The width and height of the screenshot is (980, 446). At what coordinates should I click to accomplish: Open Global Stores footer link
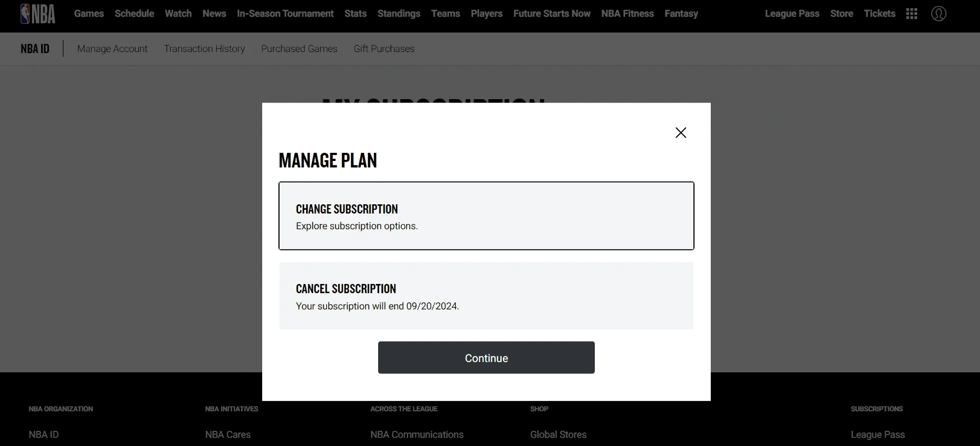point(559,435)
